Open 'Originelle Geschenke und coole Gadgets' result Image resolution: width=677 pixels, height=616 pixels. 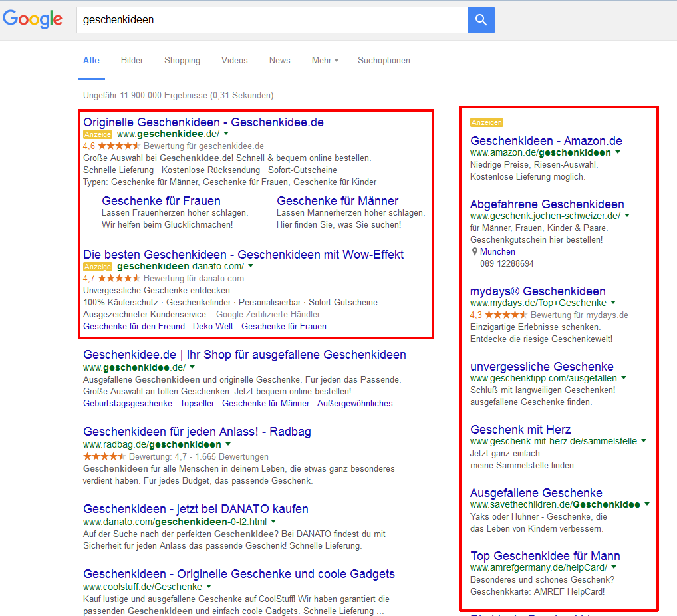pyautogui.click(x=239, y=574)
